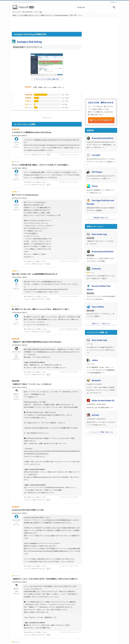Open more options (…) on 埼玉の's review
Viewport: 129px width, 644px height.
[80, 182]
